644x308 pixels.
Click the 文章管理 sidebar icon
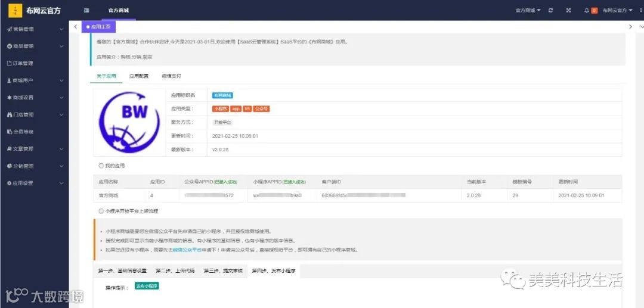tap(10, 149)
